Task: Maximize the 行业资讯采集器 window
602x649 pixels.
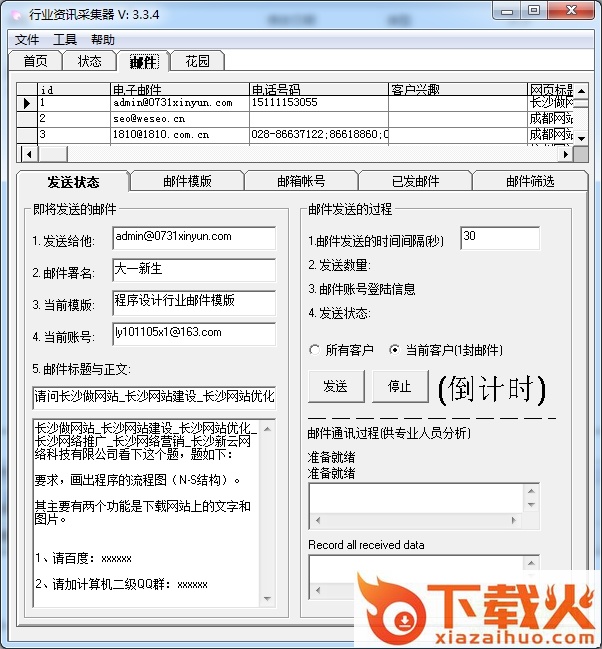Action: pyautogui.click(x=534, y=11)
